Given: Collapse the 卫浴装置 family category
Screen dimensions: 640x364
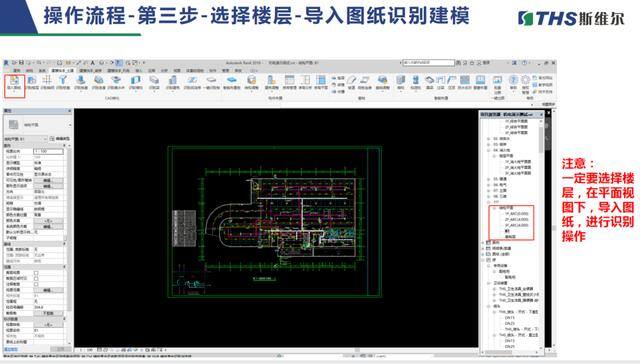Looking at the screenshot, I should 489,283.
